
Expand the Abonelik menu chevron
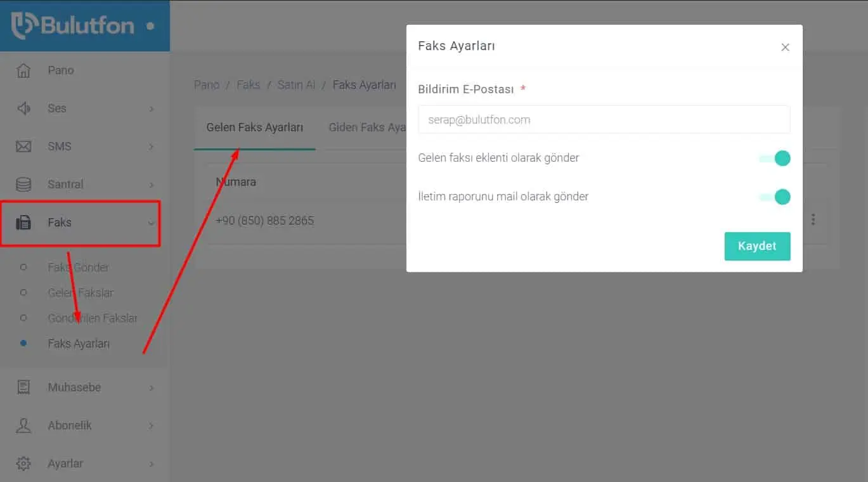(152, 426)
